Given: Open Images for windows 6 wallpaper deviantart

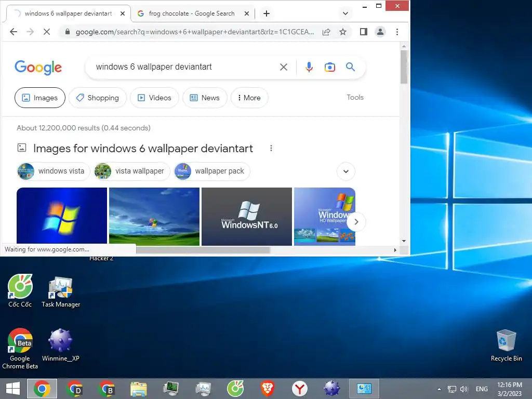Looking at the screenshot, I should [x=143, y=148].
